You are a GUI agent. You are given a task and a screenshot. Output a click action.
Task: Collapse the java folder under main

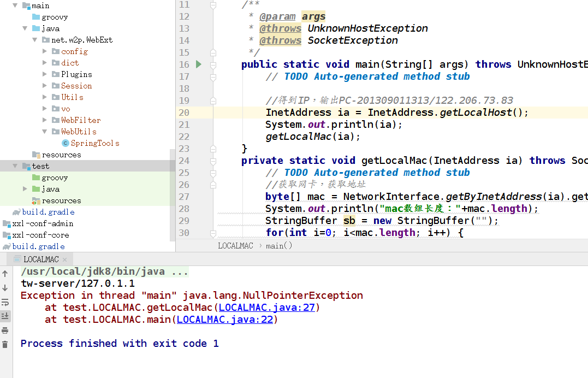[25, 28]
